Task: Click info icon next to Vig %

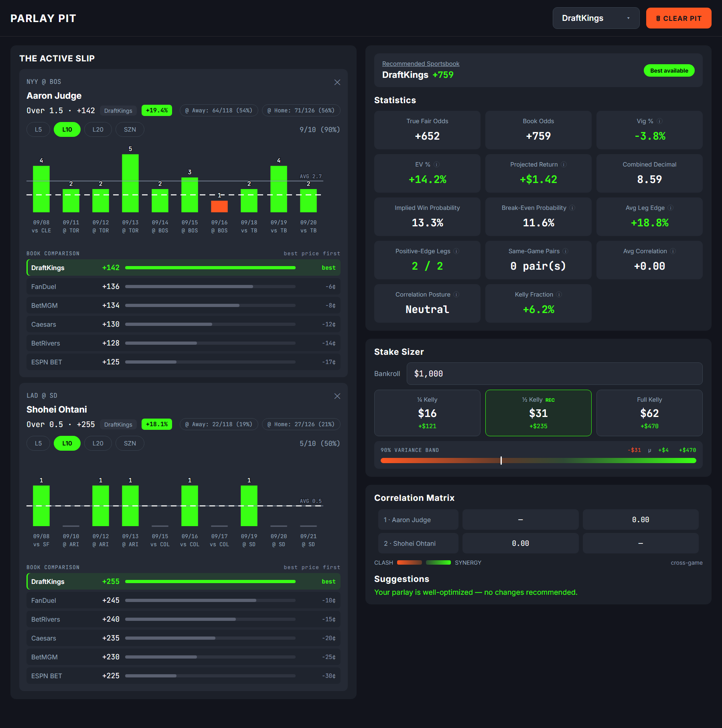Action: pyautogui.click(x=660, y=121)
